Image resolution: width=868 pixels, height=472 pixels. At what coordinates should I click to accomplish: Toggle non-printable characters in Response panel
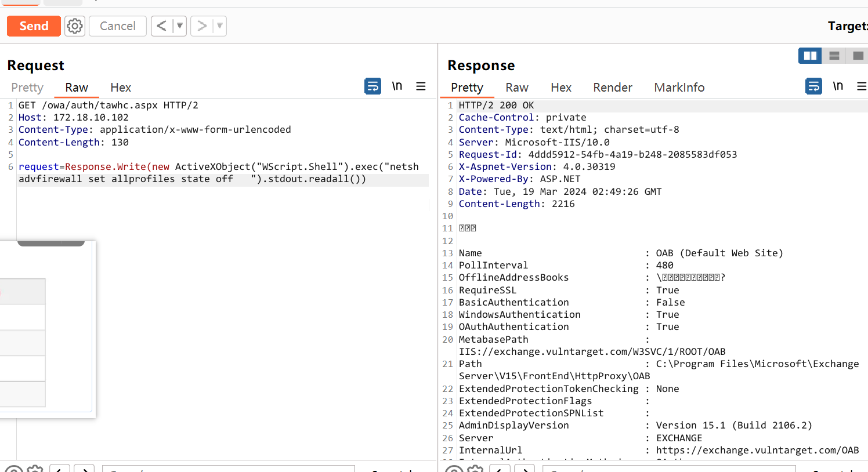point(838,86)
